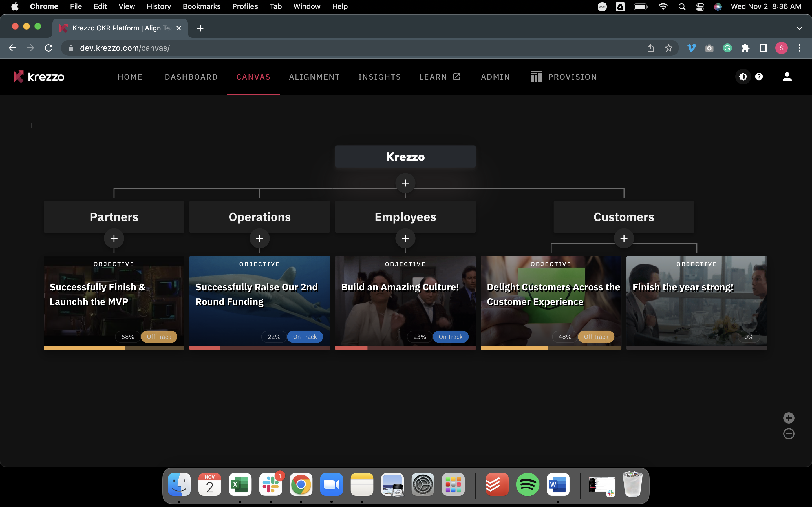
Task: Bookmark this page with the star icon
Action: point(668,48)
